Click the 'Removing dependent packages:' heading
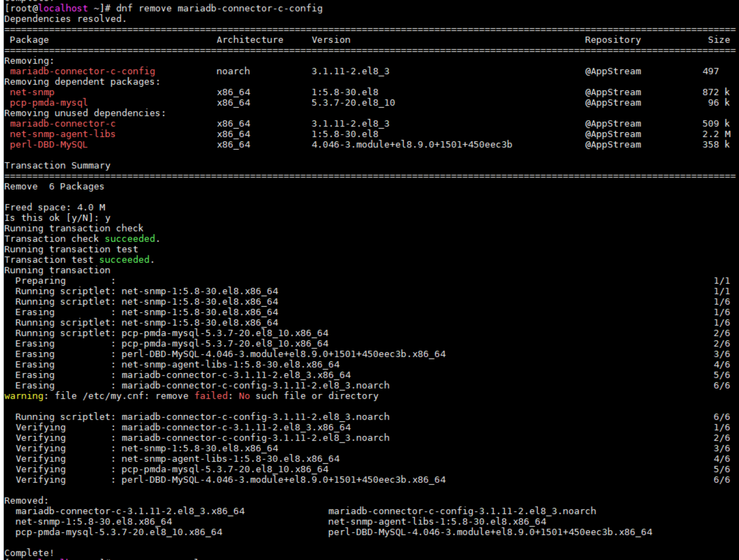 click(x=82, y=82)
